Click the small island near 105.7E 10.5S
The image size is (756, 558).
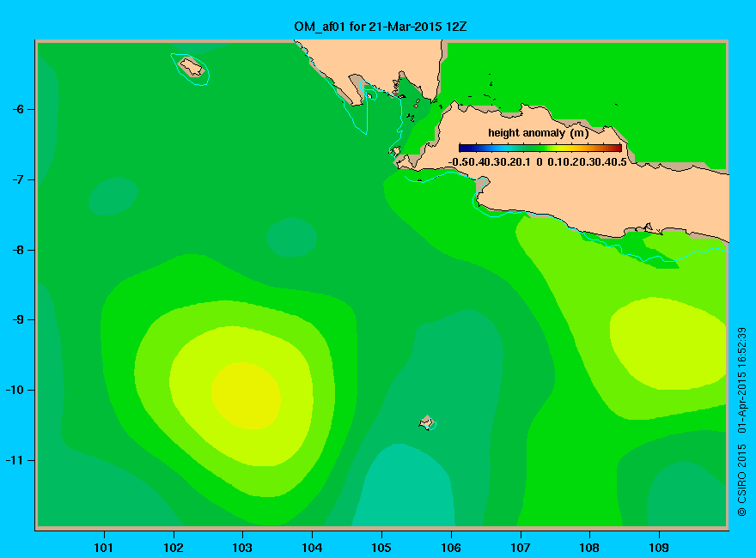click(x=427, y=422)
